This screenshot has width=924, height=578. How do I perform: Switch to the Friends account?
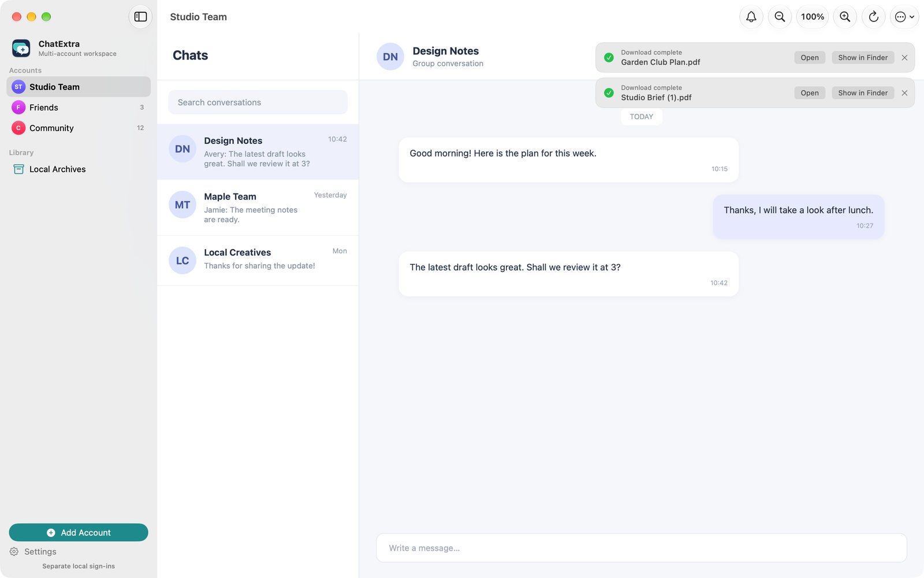tap(79, 108)
